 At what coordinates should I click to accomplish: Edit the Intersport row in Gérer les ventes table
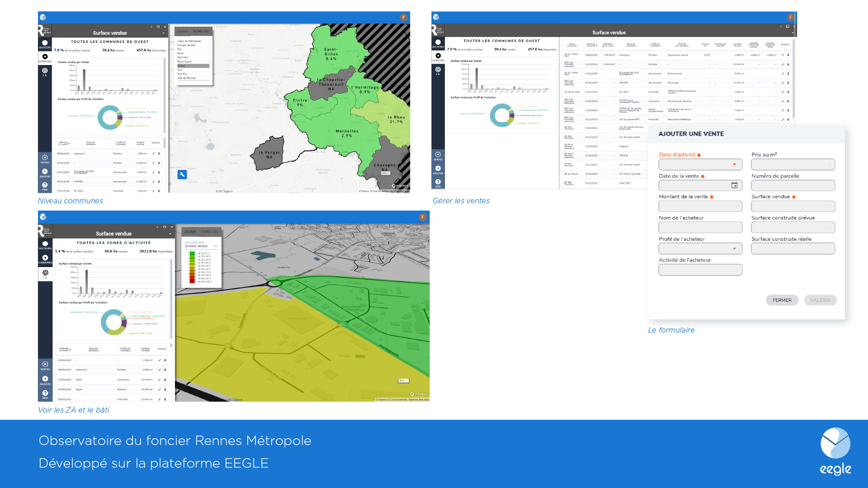pyautogui.click(x=783, y=55)
